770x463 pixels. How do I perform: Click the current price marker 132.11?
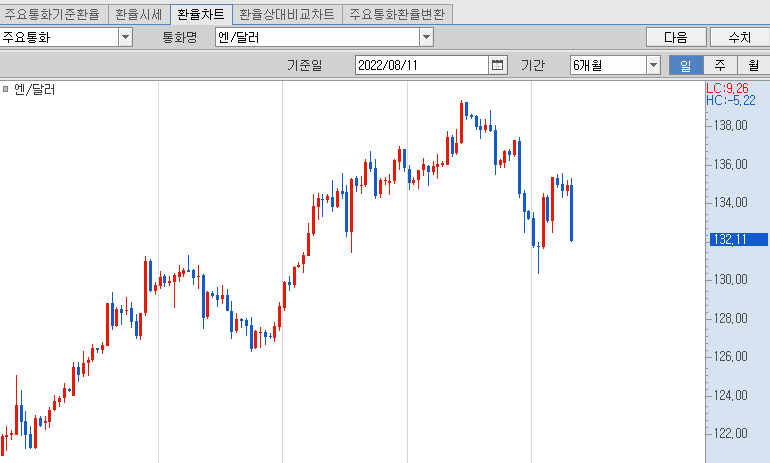(739, 240)
